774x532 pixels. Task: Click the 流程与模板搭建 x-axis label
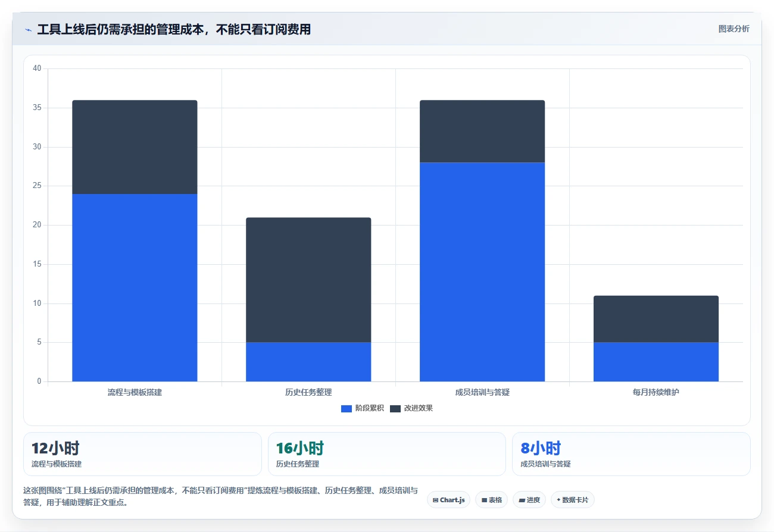click(135, 393)
